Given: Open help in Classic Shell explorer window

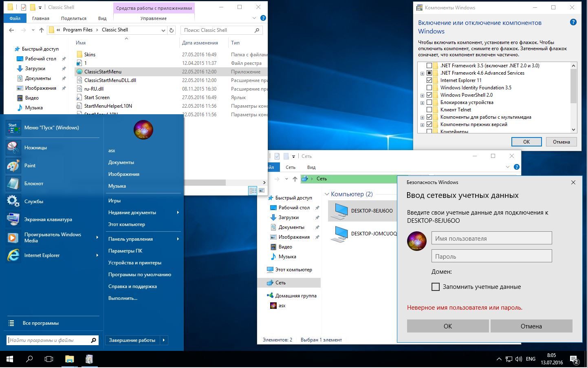Looking at the screenshot, I should click(x=263, y=18).
